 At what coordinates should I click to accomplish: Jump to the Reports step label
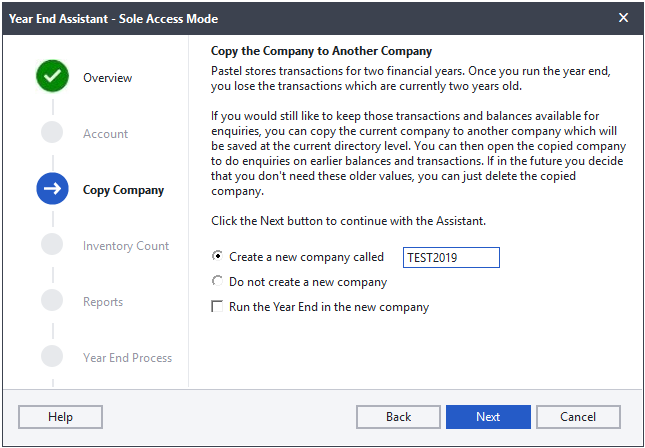click(x=103, y=302)
